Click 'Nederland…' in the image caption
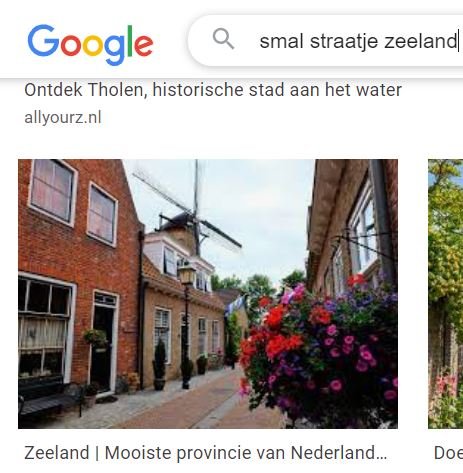463x473 pixels. point(339,453)
